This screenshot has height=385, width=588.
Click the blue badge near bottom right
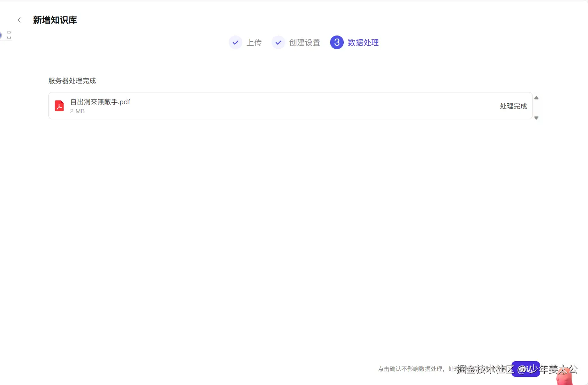pos(526,369)
